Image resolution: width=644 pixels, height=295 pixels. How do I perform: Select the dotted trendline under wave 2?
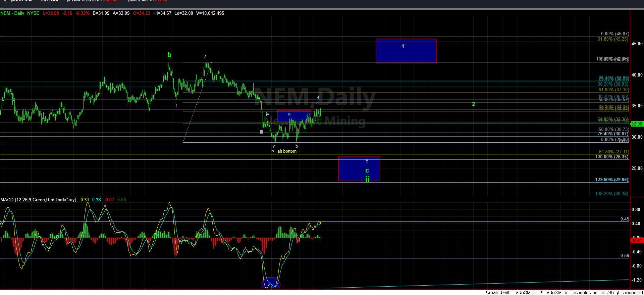[198, 102]
